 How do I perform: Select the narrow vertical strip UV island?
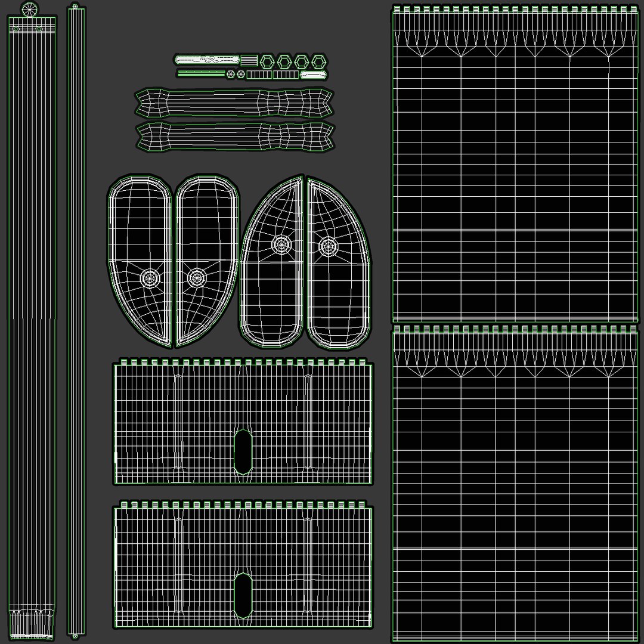click(76, 323)
